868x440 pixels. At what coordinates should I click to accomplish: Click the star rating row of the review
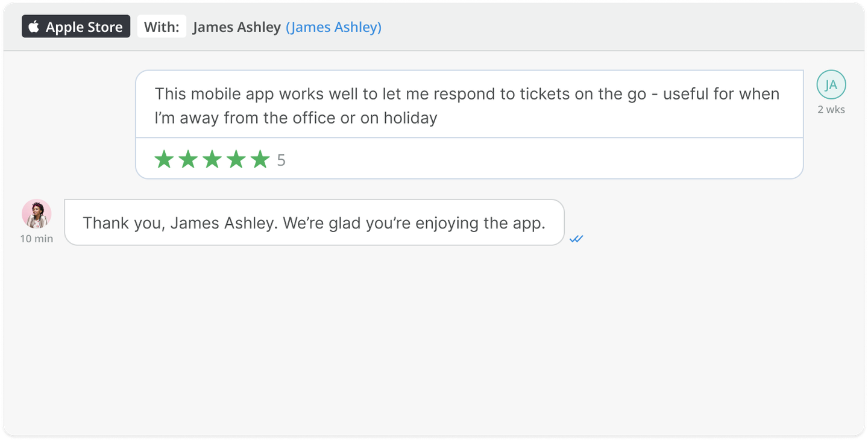tap(470, 159)
